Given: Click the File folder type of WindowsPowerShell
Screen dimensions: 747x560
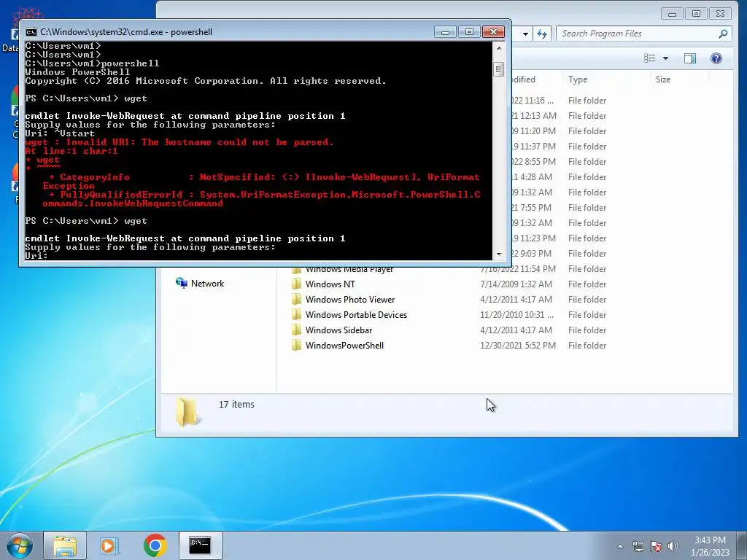Looking at the screenshot, I should click(587, 345).
